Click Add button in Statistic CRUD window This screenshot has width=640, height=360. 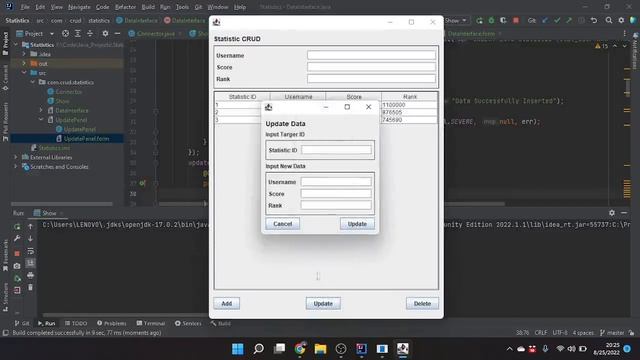point(227,303)
